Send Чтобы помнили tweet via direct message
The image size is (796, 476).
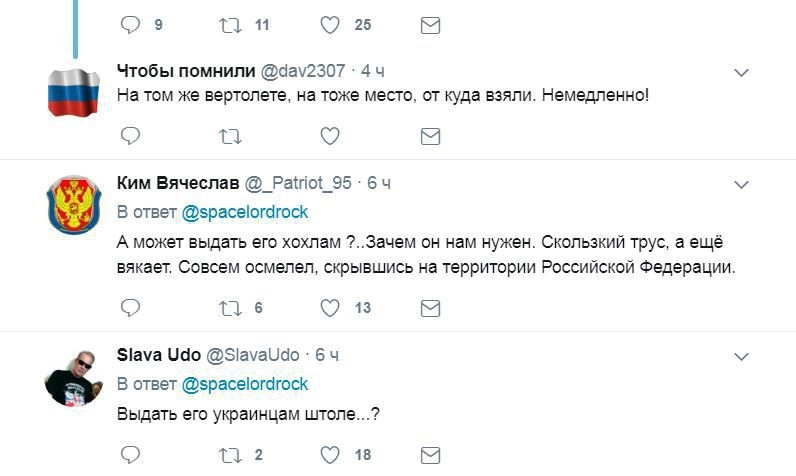(430, 136)
